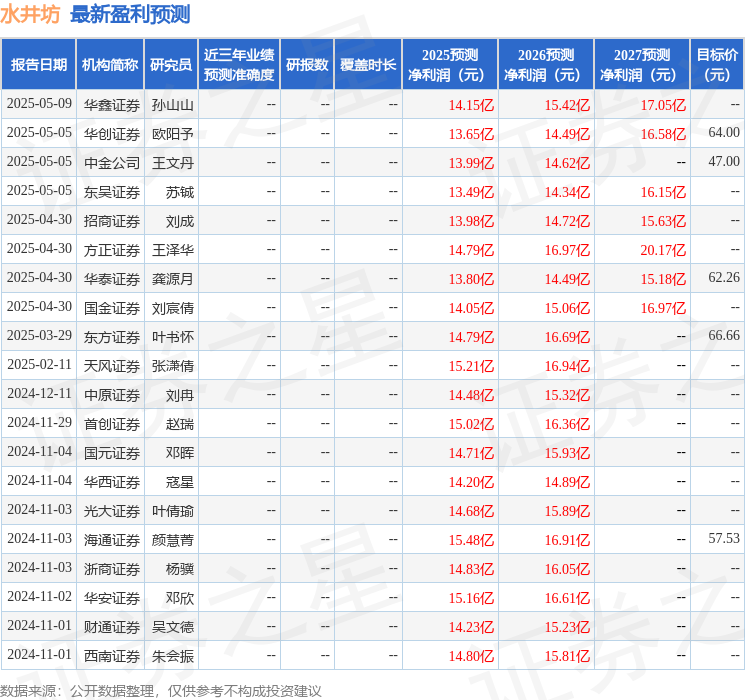
Task: Select the 华泰证券 institution cell
Action: pos(112,278)
